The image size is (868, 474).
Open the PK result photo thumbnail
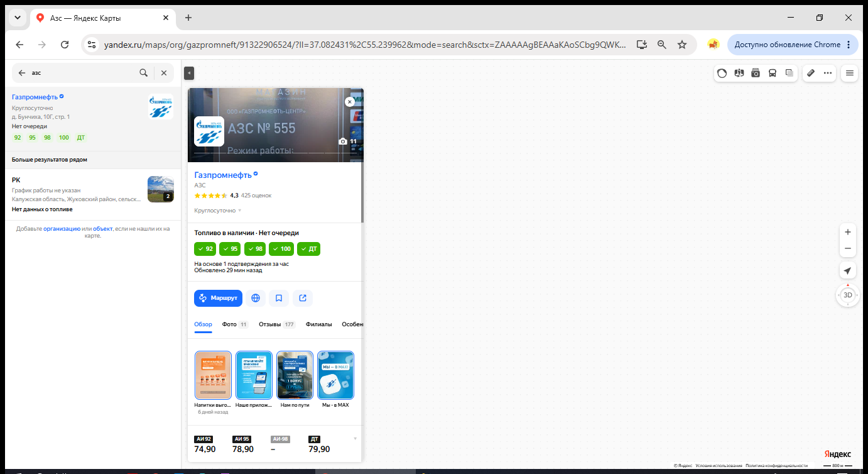click(160, 189)
